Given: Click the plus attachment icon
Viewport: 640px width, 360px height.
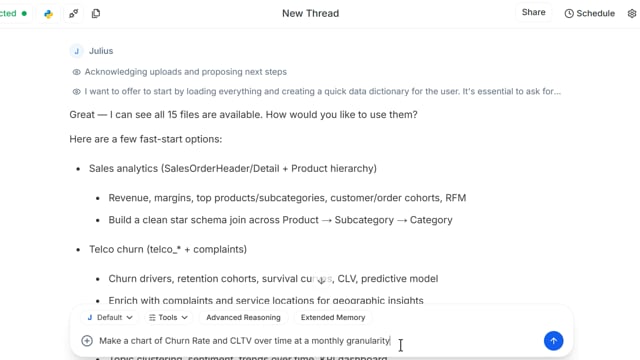Looking at the screenshot, I should 87,341.
